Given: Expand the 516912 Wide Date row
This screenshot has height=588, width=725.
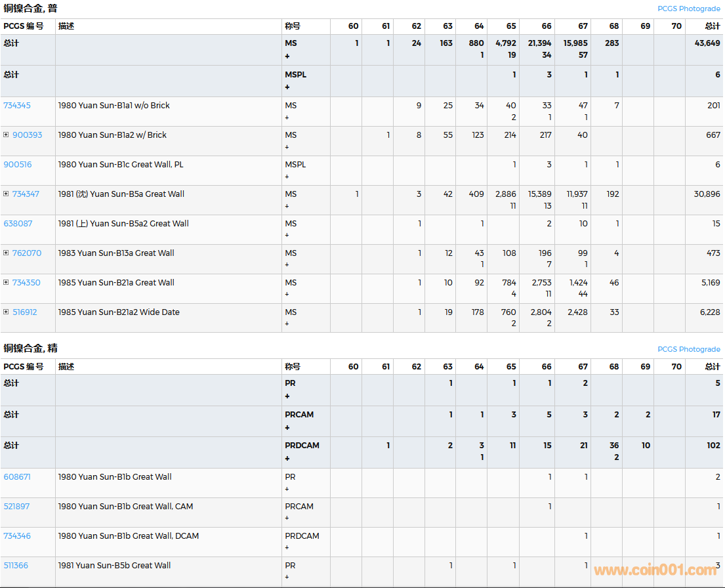Looking at the screenshot, I should point(6,312).
